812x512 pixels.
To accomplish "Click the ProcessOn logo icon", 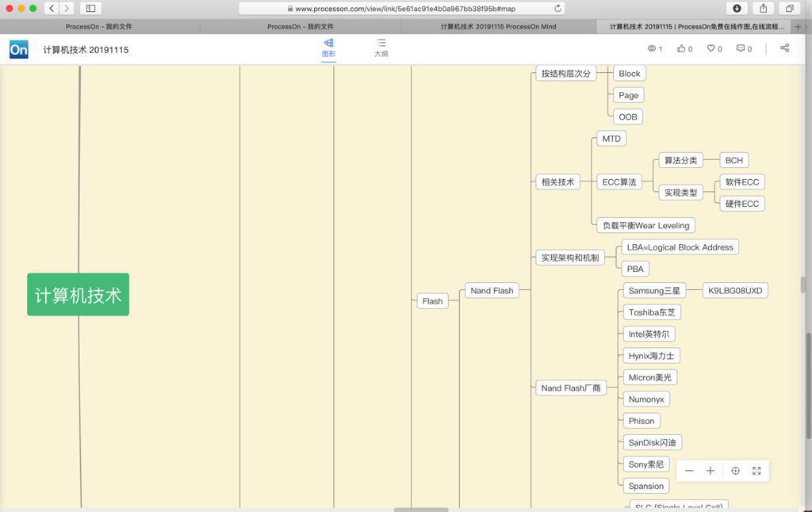I will 19,50.
